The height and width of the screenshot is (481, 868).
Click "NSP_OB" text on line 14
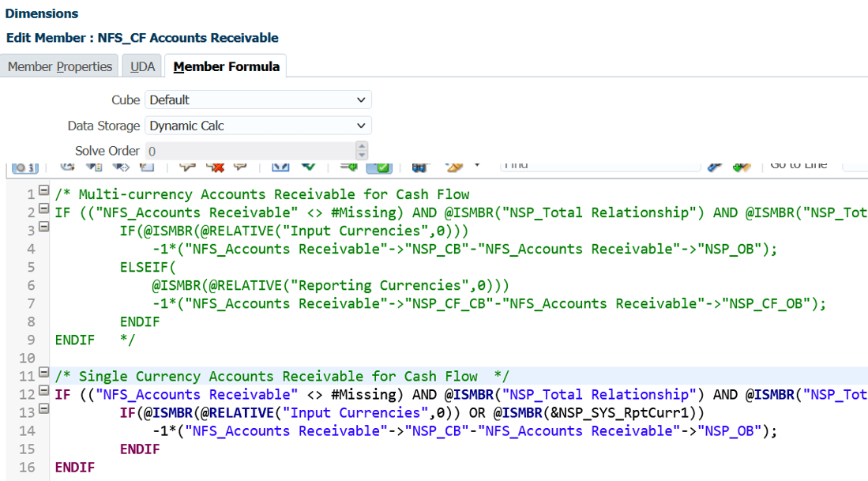730,431
